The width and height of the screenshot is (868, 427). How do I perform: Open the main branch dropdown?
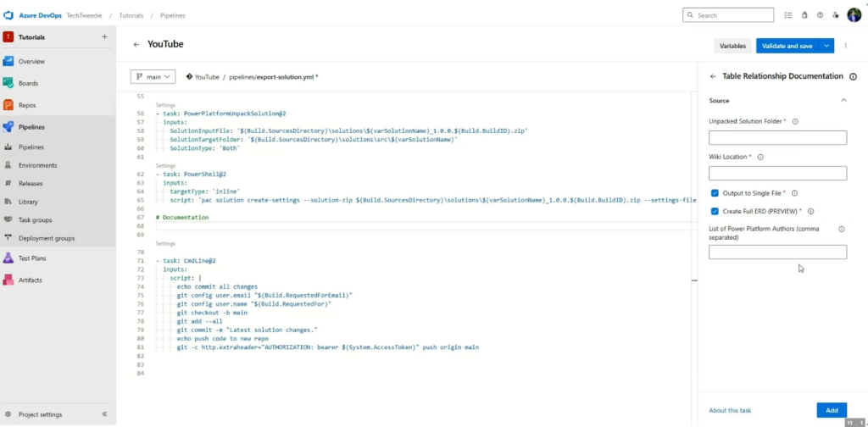pyautogui.click(x=153, y=77)
